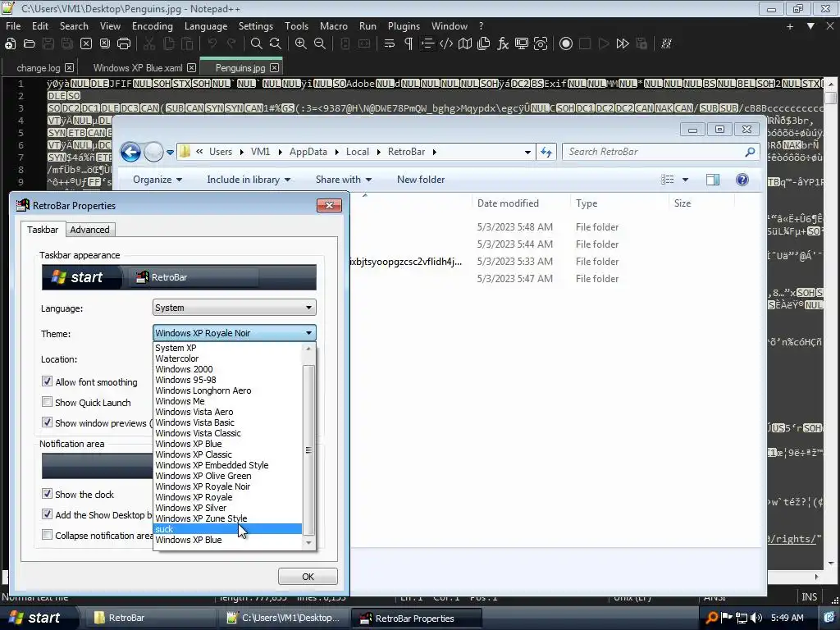
Task: Click AppData in the breadcrumb path
Action: point(308,152)
